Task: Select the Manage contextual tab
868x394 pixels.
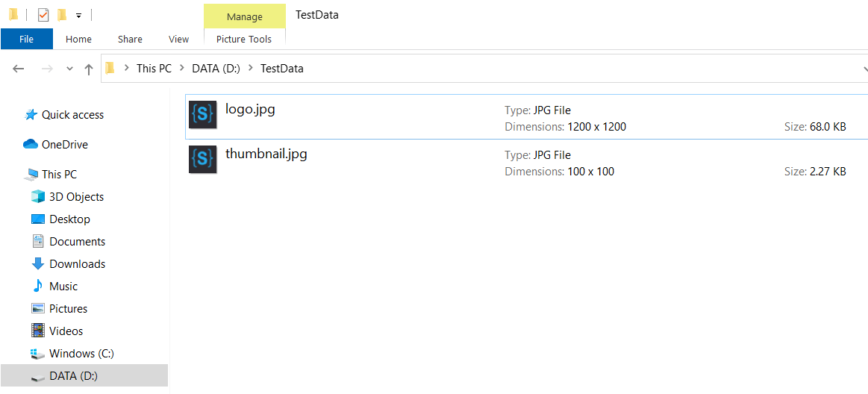Action: pyautogui.click(x=245, y=17)
